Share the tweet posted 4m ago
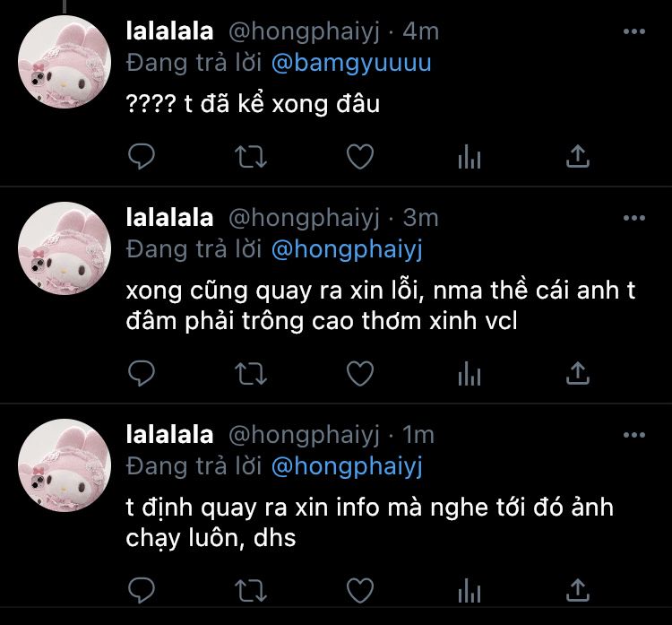672x625 pixels. click(x=578, y=156)
